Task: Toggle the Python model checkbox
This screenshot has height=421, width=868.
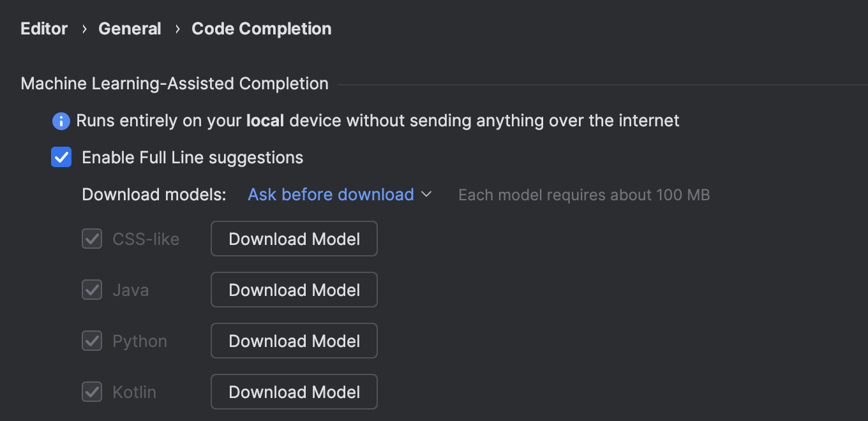Action: [92, 341]
